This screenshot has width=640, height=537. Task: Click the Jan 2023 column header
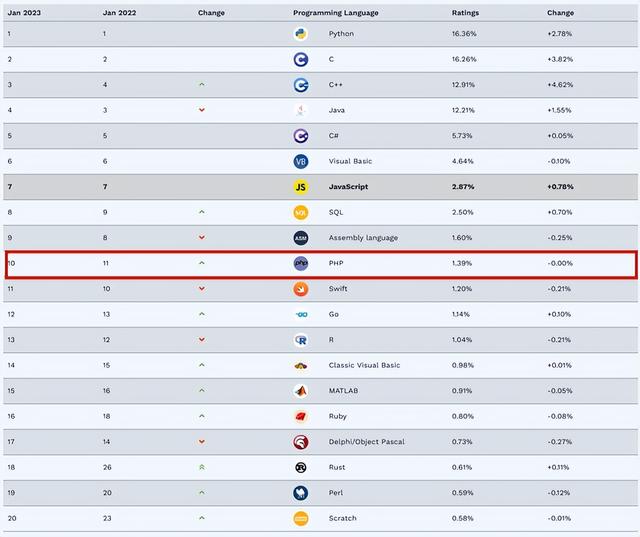pyautogui.click(x=24, y=13)
